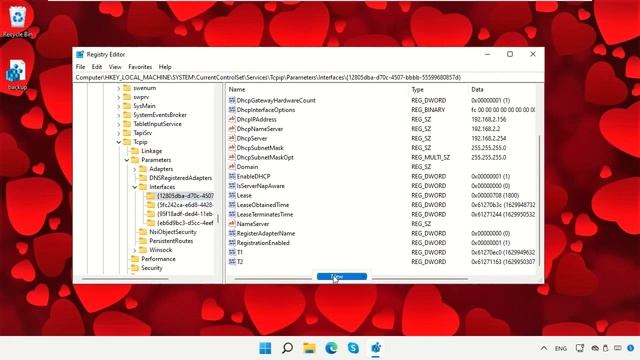Viewport: 640px width, 360px height.
Task: Open the File menu
Action: pos(80,67)
